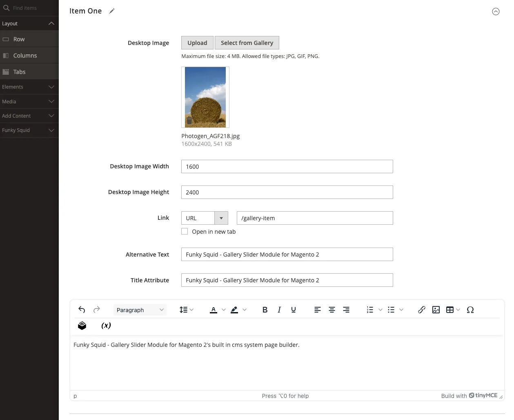514x420 pixels.
Task: Grab the editor resize handle
Action: point(501,396)
